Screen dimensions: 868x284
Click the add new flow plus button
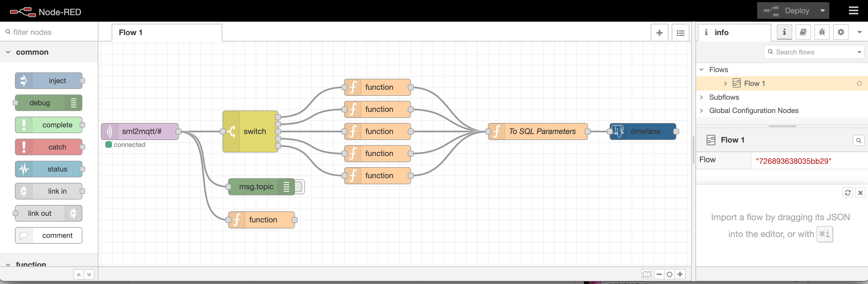pyautogui.click(x=659, y=33)
